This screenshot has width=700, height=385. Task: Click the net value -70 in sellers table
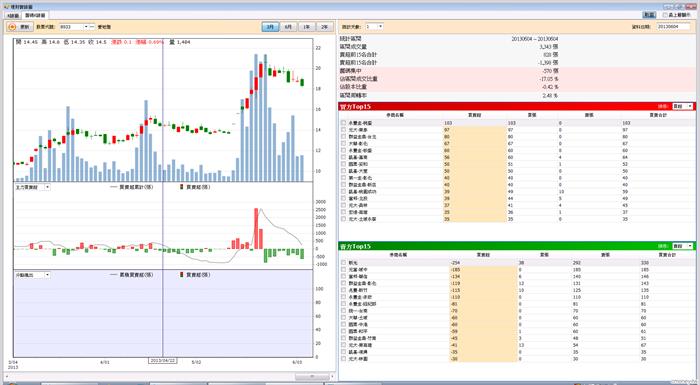(x=455, y=311)
